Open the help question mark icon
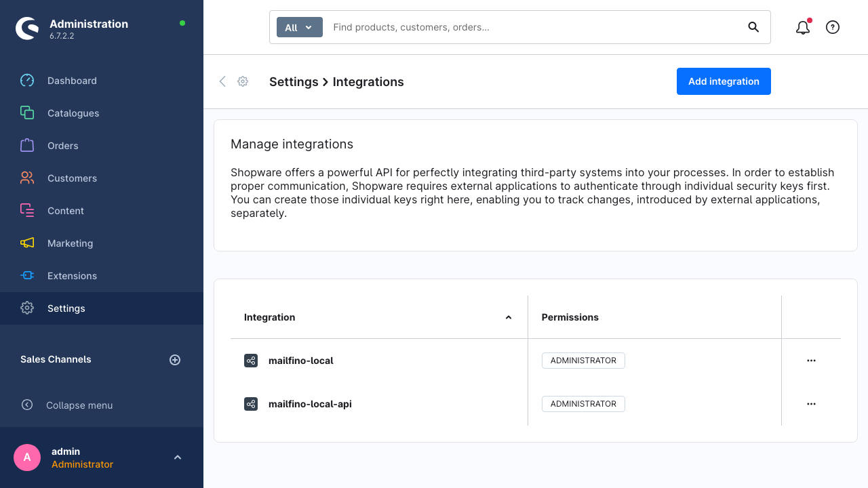The image size is (868, 488). click(833, 27)
